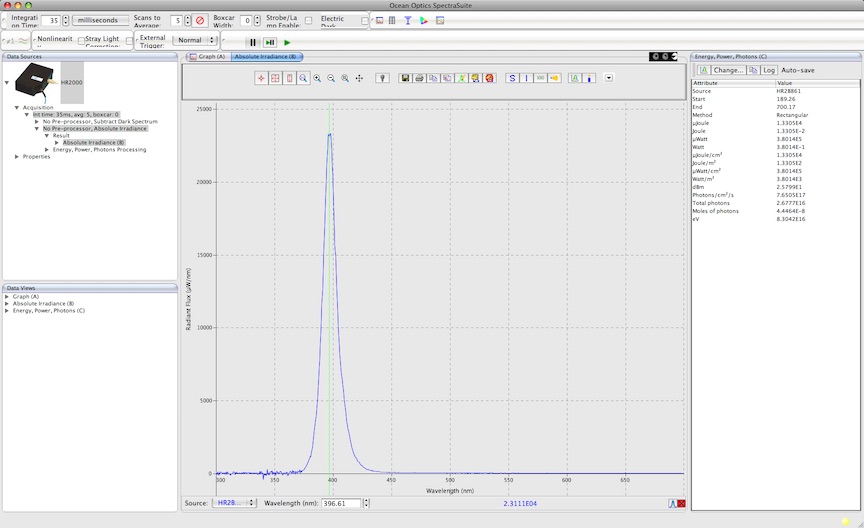Image resolution: width=864 pixels, height=528 pixels.
Task: Click the I irradiance mode icon
Action: [x=526, y=78]
